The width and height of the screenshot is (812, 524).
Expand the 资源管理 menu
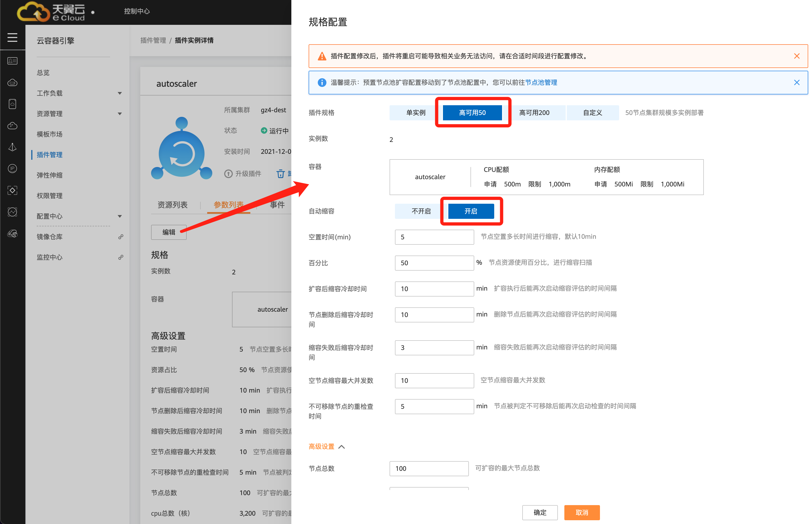click(x=120, y=114)
